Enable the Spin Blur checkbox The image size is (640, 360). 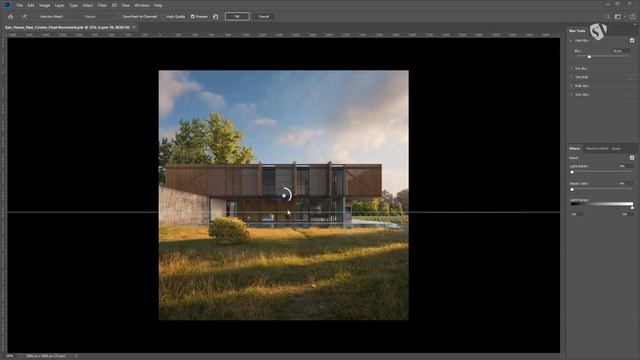click(x=632, y=94)
